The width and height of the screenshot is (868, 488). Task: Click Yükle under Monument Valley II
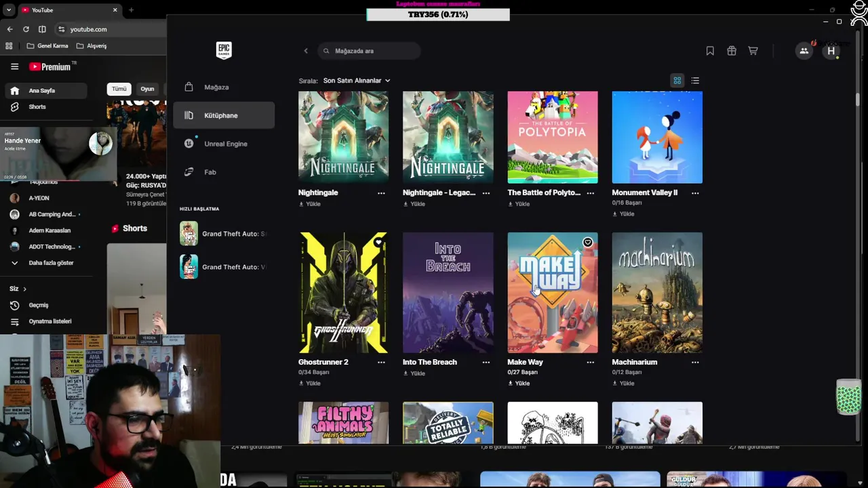click(623, 214)
